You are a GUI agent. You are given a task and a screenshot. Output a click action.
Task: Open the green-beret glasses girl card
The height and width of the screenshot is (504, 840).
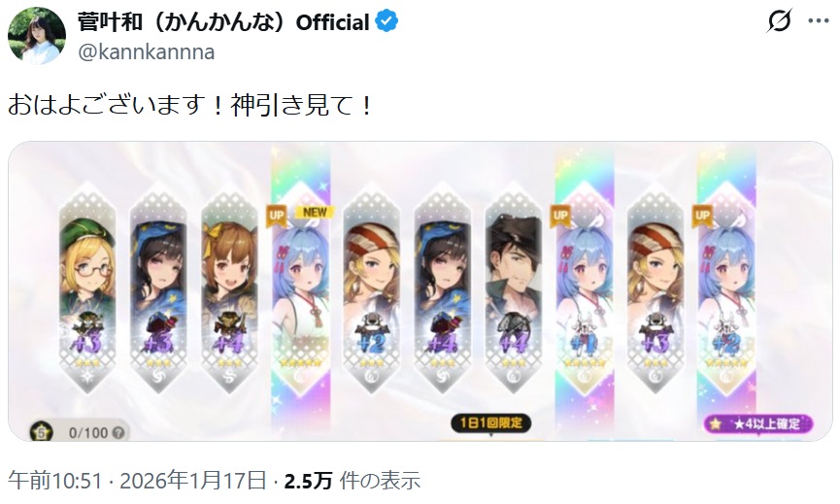tap(87, 288)
